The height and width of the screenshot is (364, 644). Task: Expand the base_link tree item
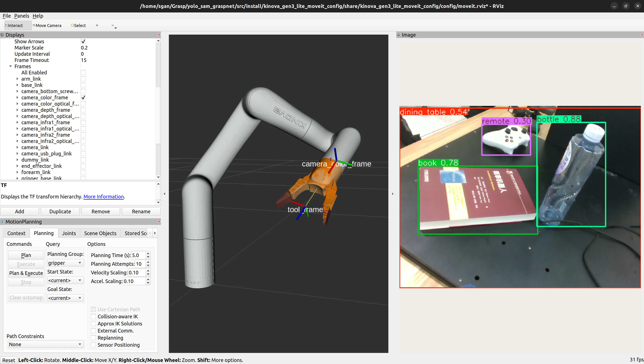(x=17, y=85)
